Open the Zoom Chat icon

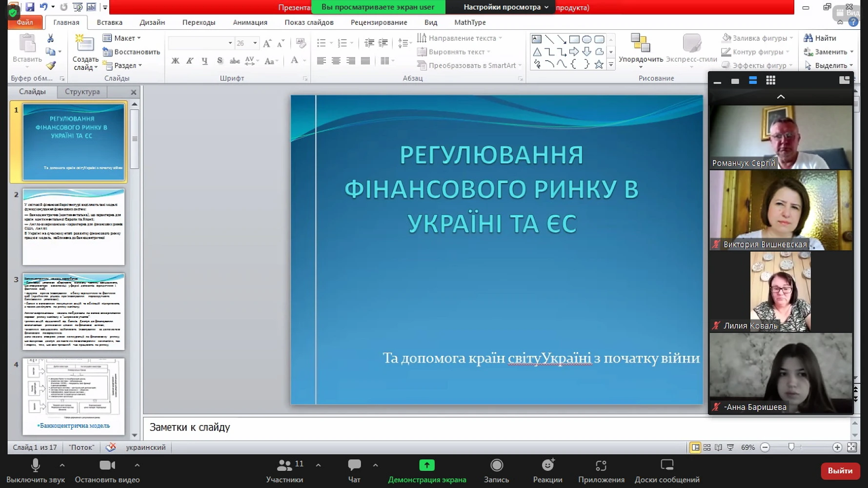pyautogui.click(x=354, y=466)
